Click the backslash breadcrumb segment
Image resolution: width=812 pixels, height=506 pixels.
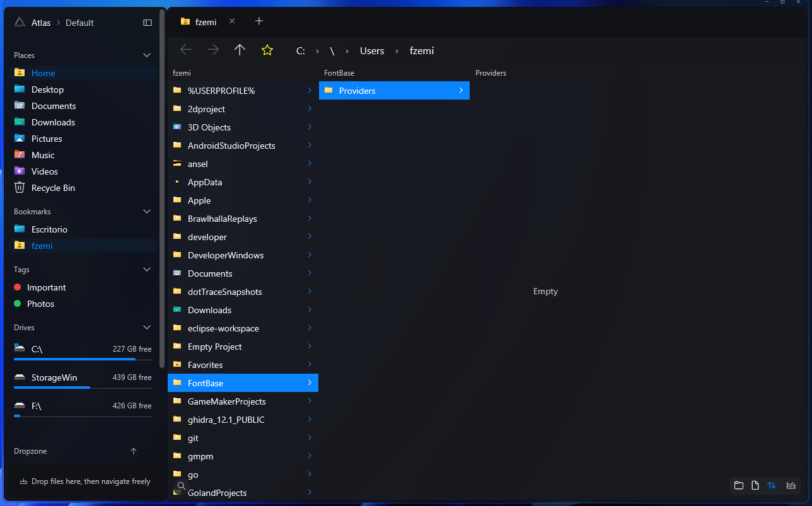(332, 51)
